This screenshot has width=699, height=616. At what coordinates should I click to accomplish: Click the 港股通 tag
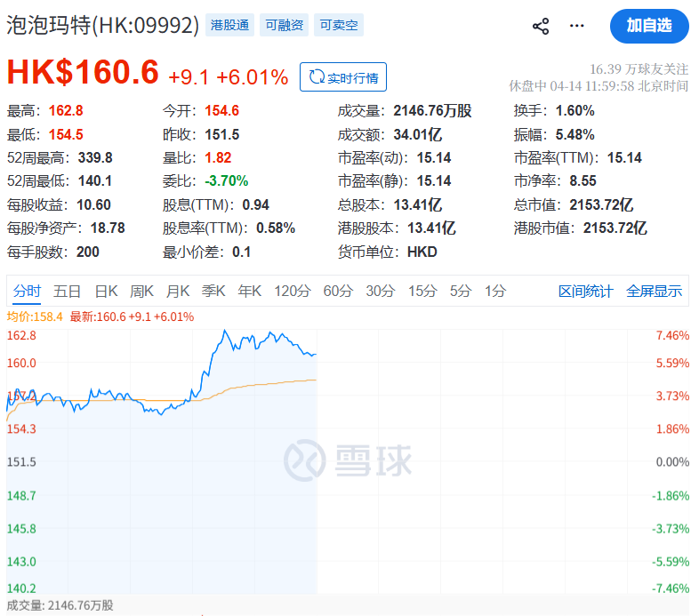pyautogui.click(x=229, y=25)
